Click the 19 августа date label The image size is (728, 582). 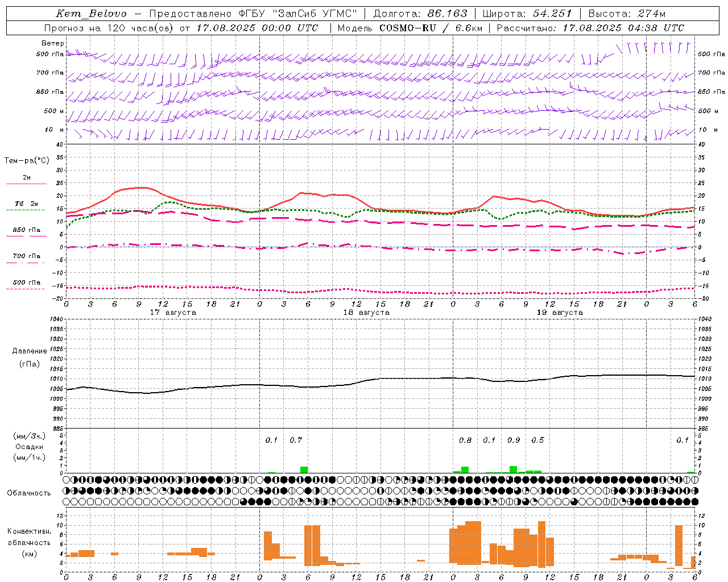560,313
